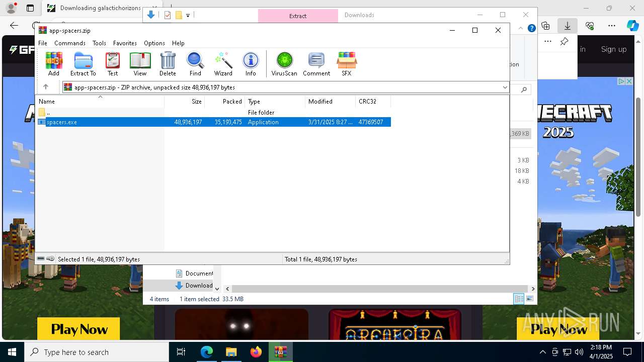Open Explorer quick access toolbar dropdown
Viewport: 644px width, 362px height.
point(188,16)
